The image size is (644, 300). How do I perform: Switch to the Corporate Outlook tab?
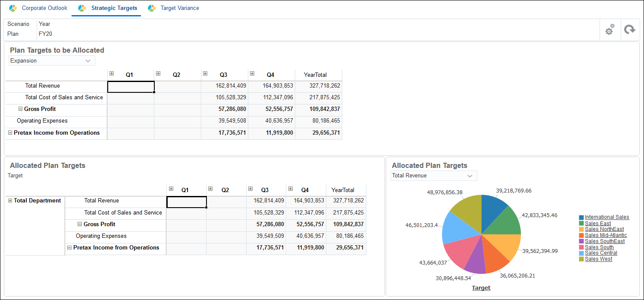pos(44,8)
